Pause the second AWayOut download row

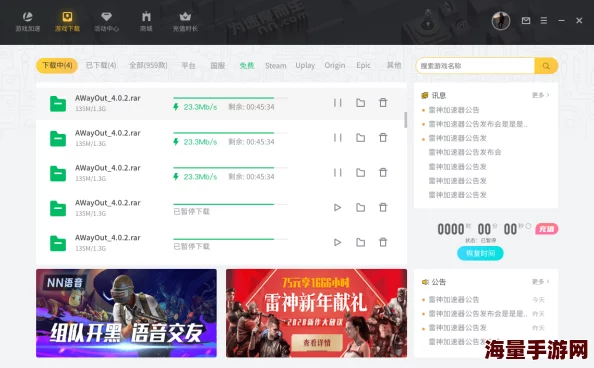[x=338, y=138]
